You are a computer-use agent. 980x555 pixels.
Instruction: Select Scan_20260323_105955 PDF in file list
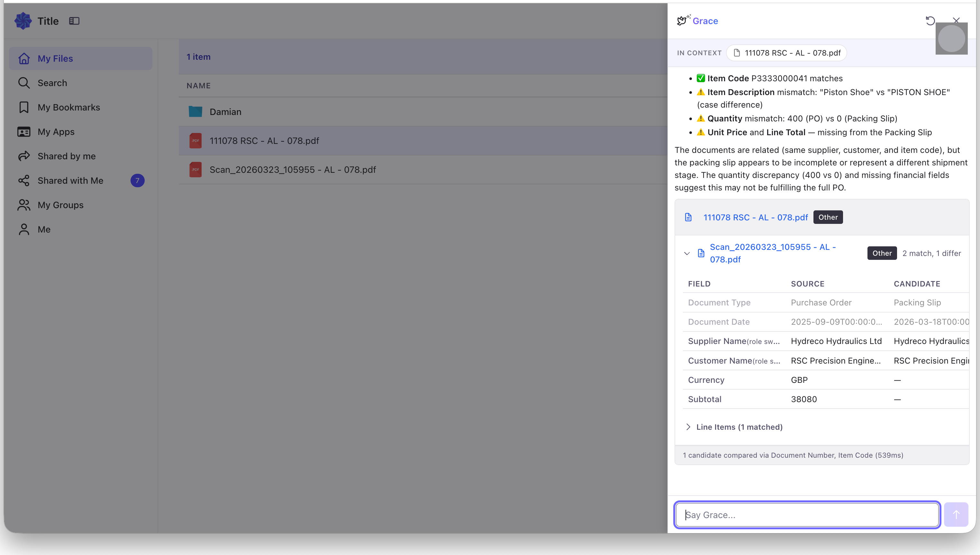tap(293, 170)
